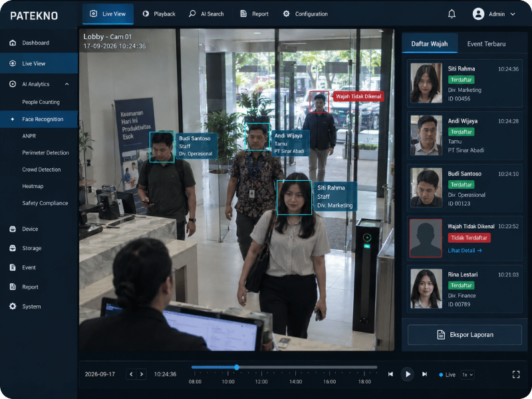
Task: Click the 2026-09-17 date text
Action: 100,374
